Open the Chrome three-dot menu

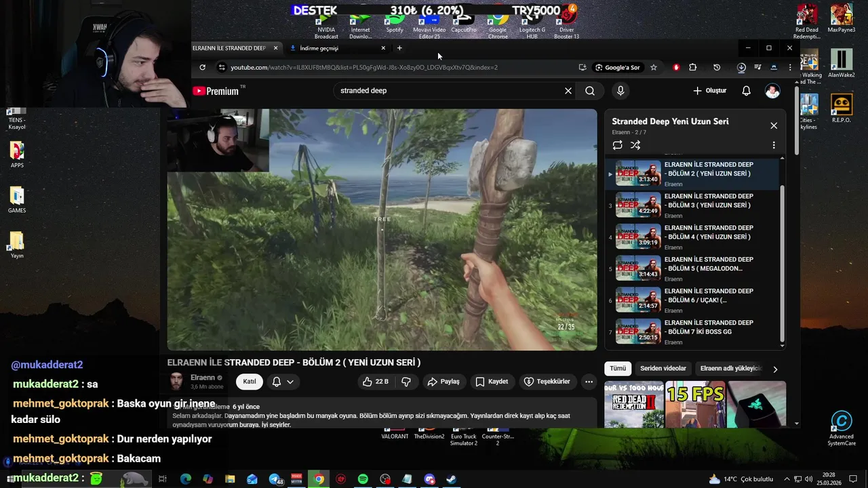point(790,67)
